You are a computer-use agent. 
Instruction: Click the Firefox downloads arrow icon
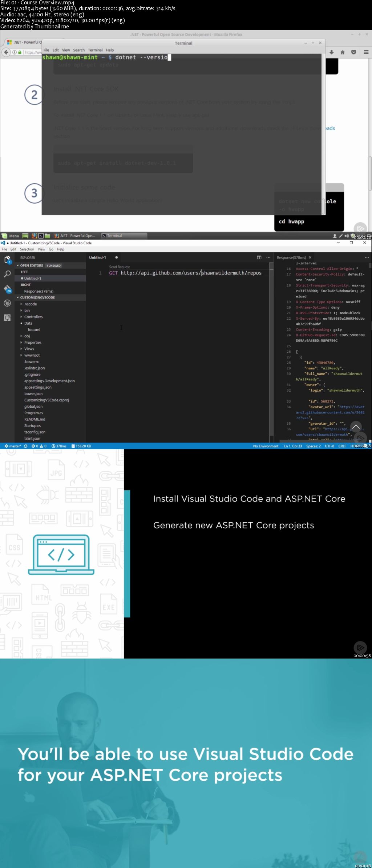click(x=332, y=52)
